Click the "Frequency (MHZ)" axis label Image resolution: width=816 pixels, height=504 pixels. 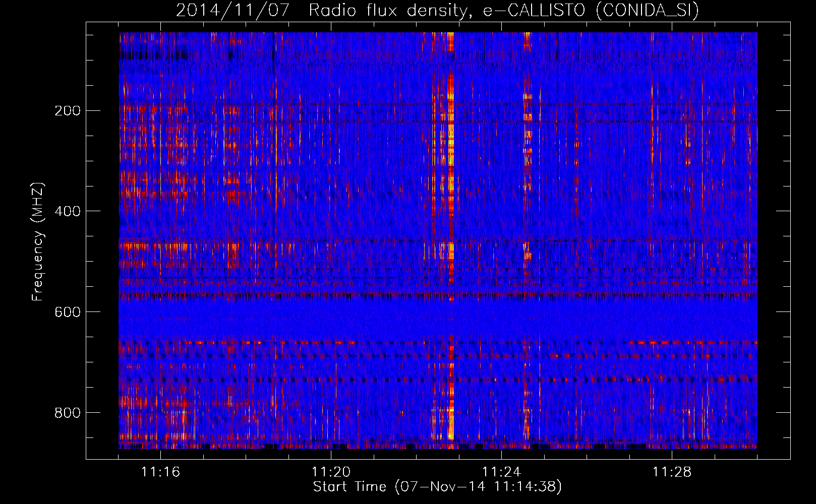(38, 242)
